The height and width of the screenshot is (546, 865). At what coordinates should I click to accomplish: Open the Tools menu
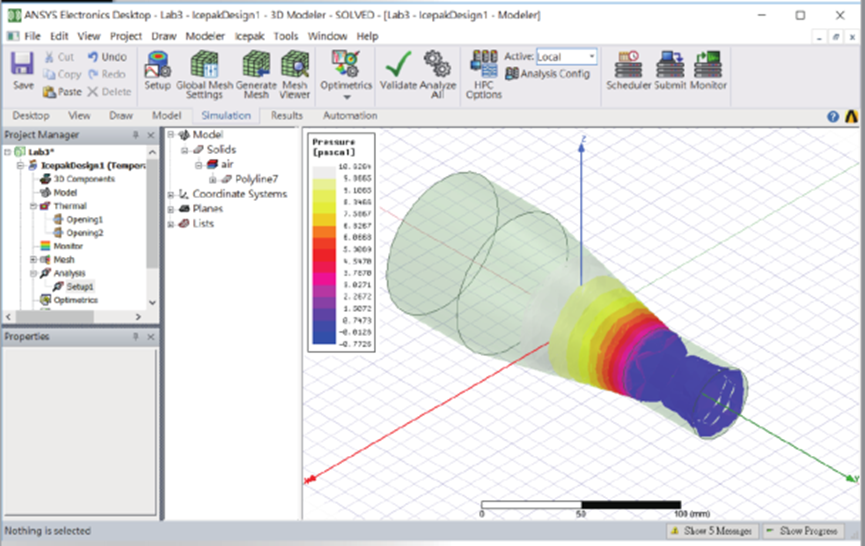pyautogui.click(x=286, y=36)
